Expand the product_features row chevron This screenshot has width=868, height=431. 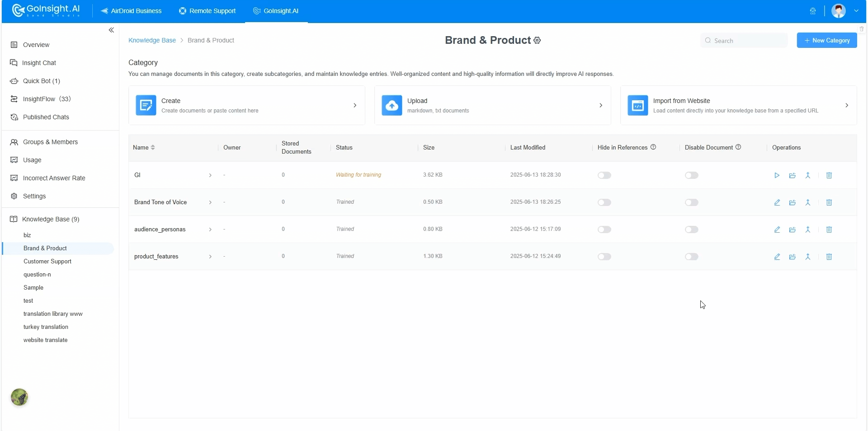210,257
